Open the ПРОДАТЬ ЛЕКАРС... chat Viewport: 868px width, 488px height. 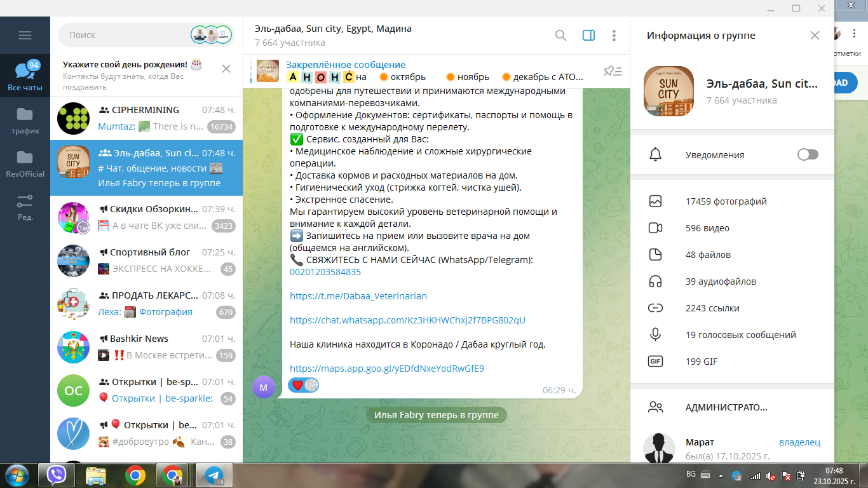tap(146, 304)
